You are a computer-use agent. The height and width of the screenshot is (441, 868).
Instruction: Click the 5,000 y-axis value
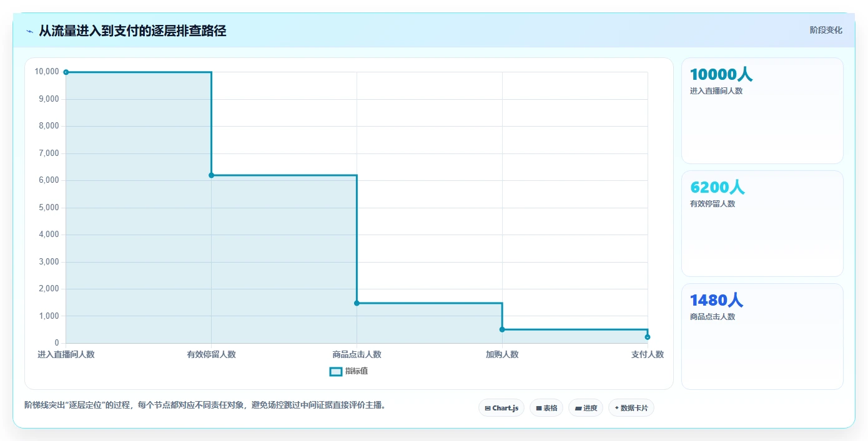coord(49,208)
